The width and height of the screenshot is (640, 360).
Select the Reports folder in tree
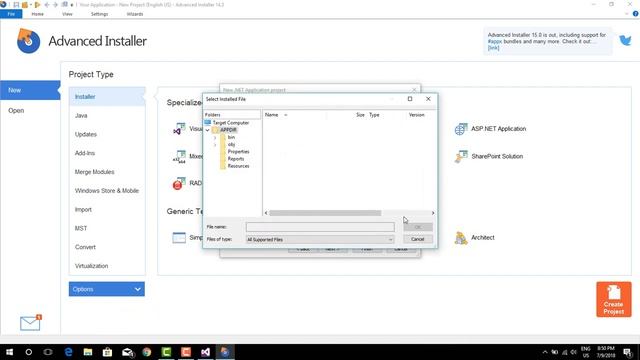click(236, 159)
